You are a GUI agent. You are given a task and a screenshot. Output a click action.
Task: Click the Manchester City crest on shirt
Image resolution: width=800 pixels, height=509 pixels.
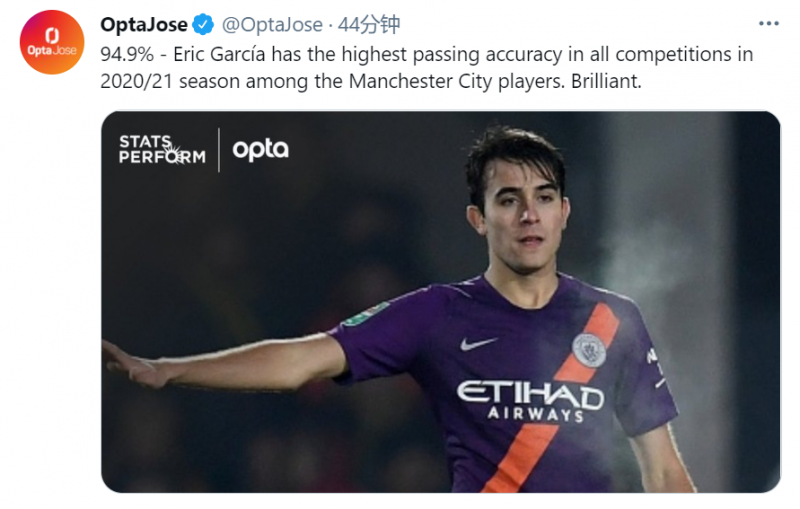(x=588, y=349)
